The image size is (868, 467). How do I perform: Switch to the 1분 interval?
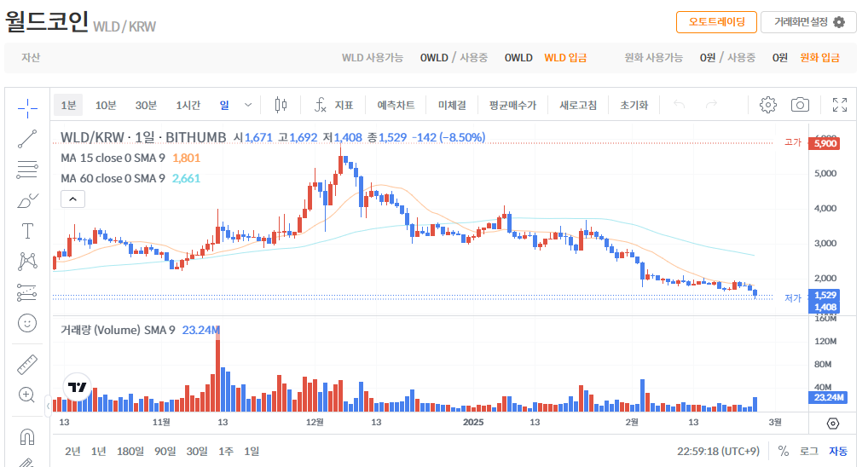point(68,105)
